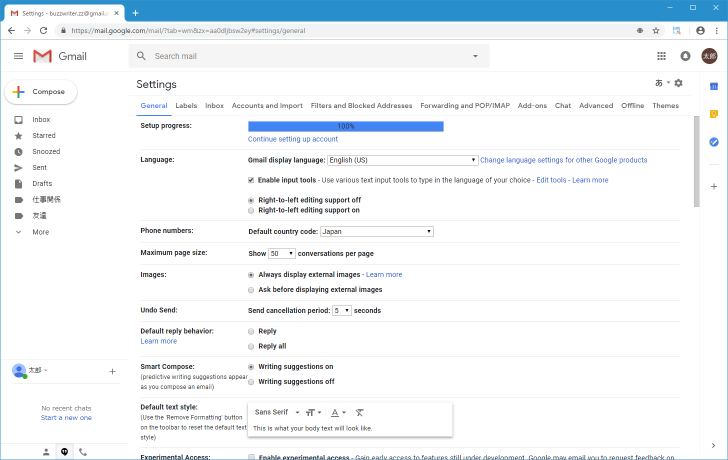Select Right-to-left editing support on
Screen dimensions: 728x460
pos(251,211)
